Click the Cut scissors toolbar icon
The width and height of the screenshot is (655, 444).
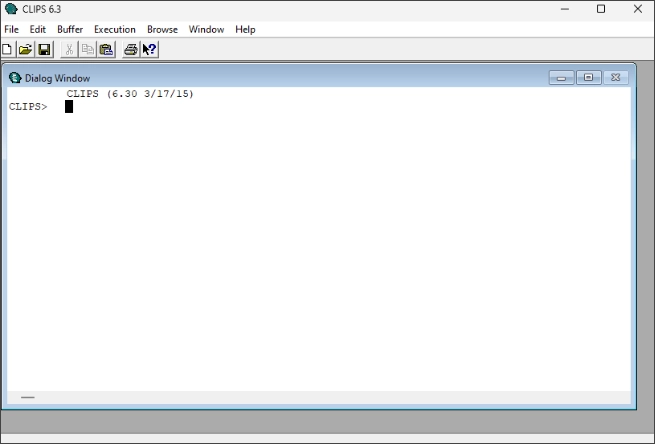[x=69, y=50]
